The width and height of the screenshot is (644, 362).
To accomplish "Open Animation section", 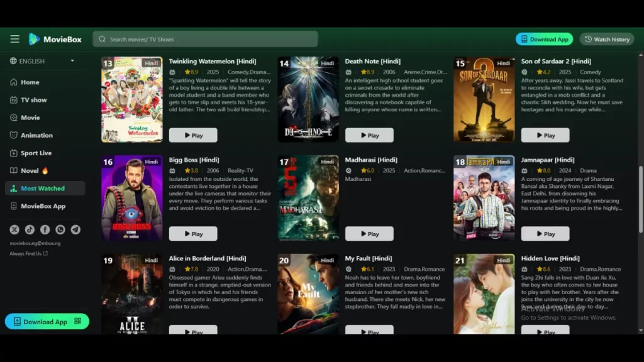I will (x=45, y=135).
